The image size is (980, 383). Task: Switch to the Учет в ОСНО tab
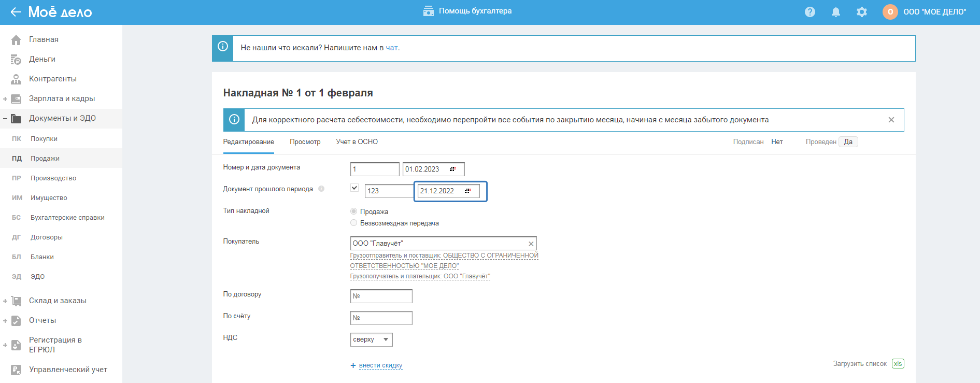pos(357,142)
